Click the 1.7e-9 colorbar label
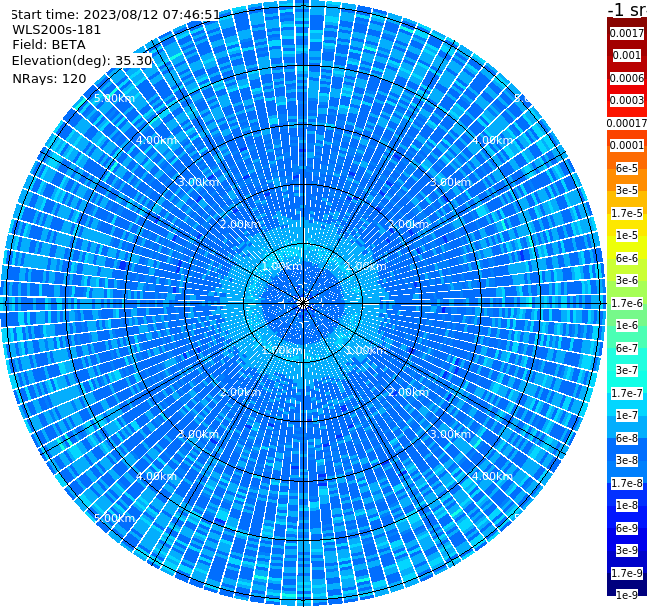Image resolution: width=647 pixels, height=607 pixels. pos(627,573)
